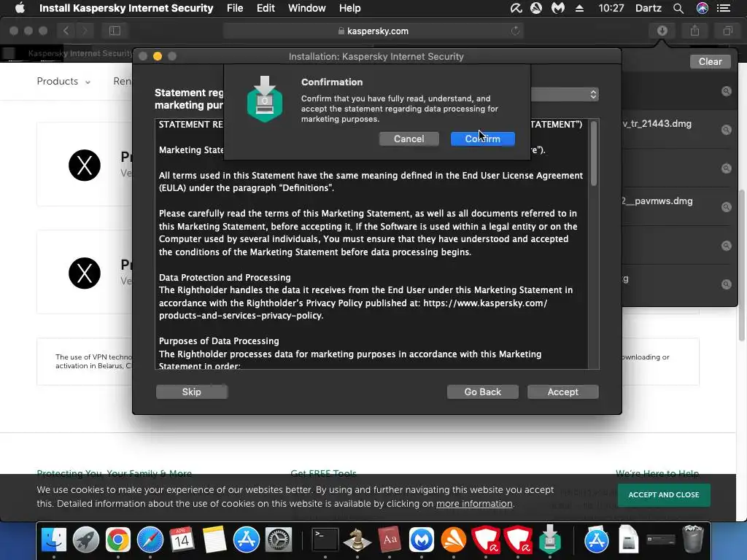
Task: Click the Avast menu bar icon
Action: click(x=536, y=8)
